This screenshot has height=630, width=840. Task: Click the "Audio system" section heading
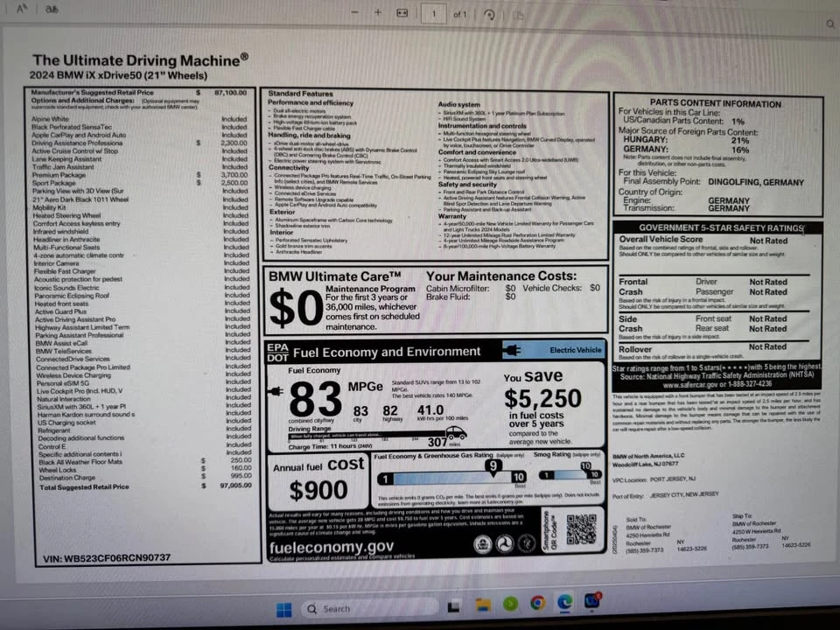(459, 104)
